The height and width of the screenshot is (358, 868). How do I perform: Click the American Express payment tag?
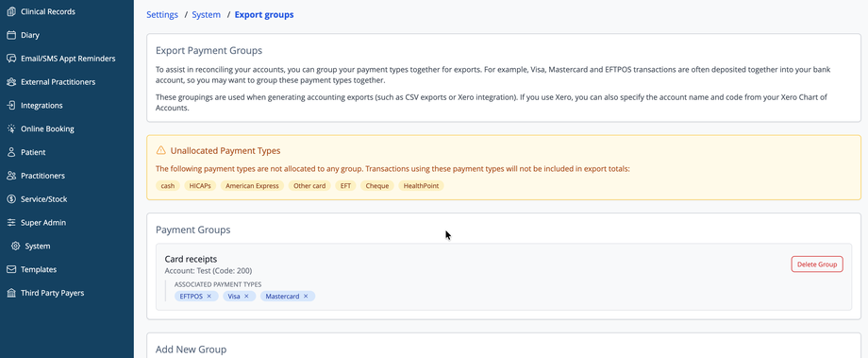pos(252,186)
